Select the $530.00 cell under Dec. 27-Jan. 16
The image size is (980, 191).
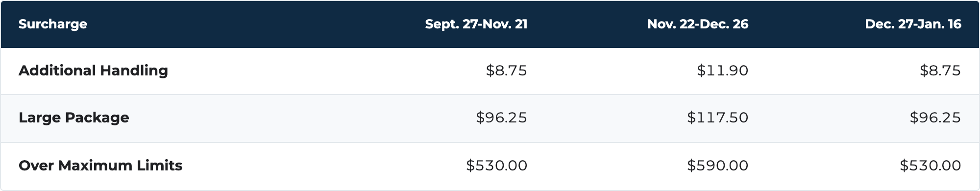pyautogui.click(x=930, y=166)
